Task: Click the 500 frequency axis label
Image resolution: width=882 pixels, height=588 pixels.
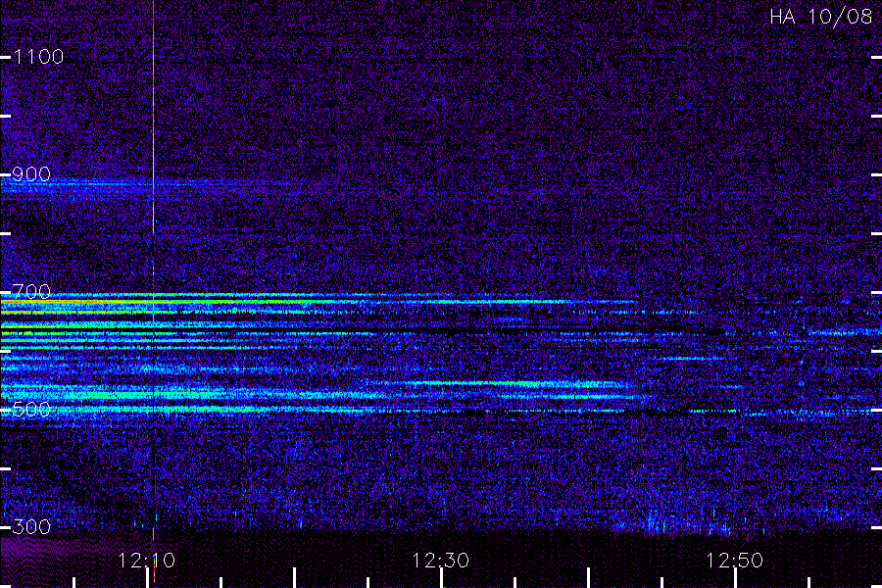Action: pyautogui.click(x=31, y=409)
